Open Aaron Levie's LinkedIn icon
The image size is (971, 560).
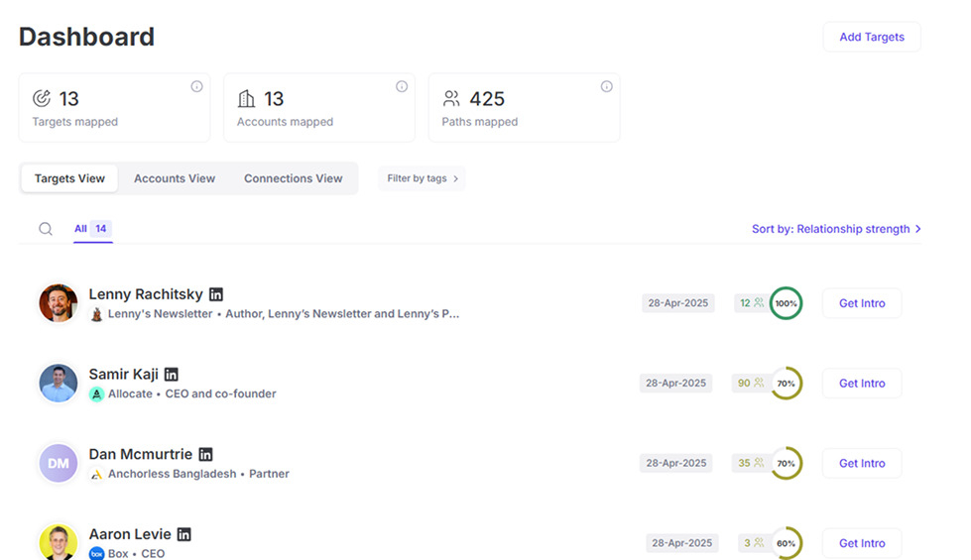point(183,534)
